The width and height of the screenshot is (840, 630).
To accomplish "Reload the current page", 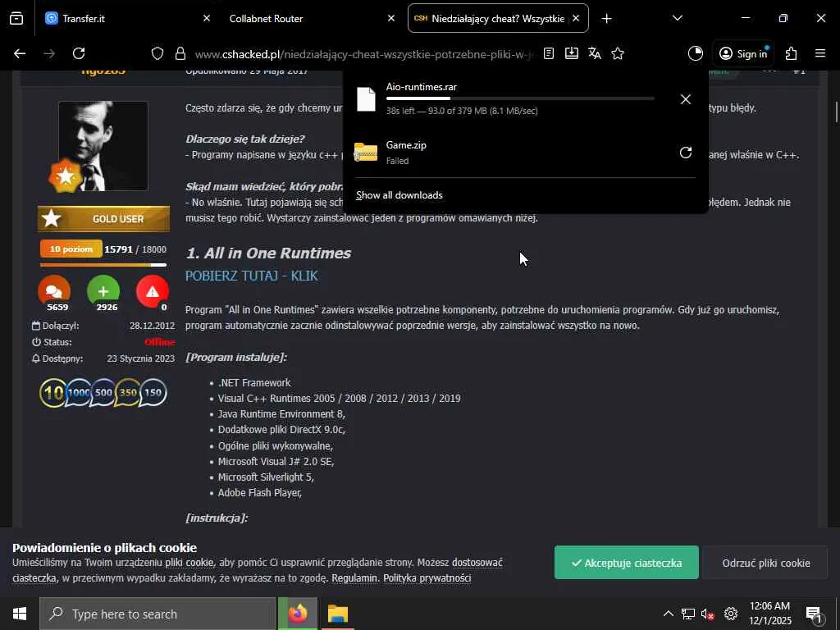I will (79, 53).
